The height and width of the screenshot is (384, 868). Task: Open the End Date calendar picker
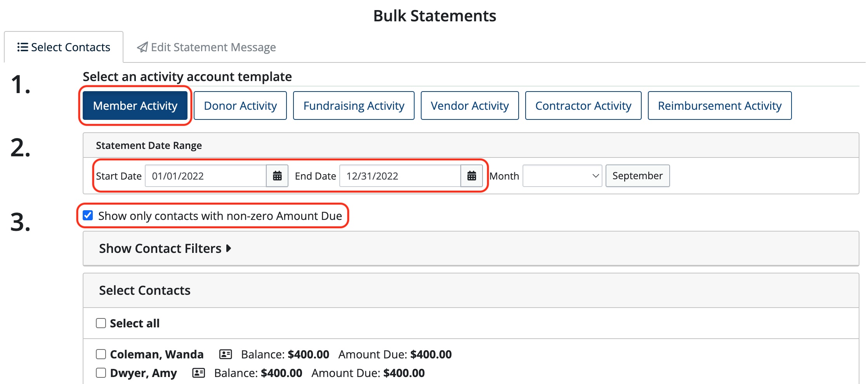click(x=472, y=176)
